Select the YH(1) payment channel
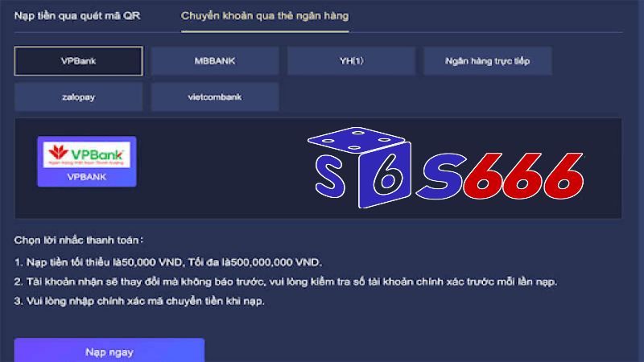644x362 pixels. [351, 61]
